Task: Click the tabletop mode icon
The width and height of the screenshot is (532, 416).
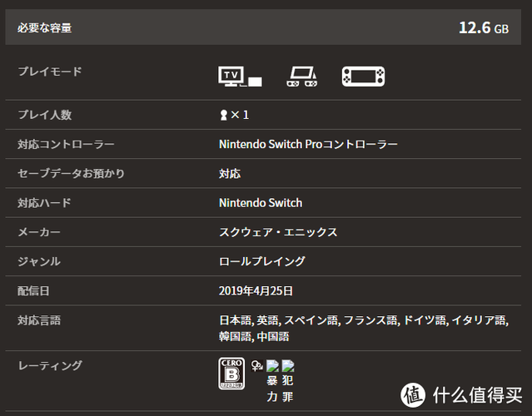Action: pos(300,77)
